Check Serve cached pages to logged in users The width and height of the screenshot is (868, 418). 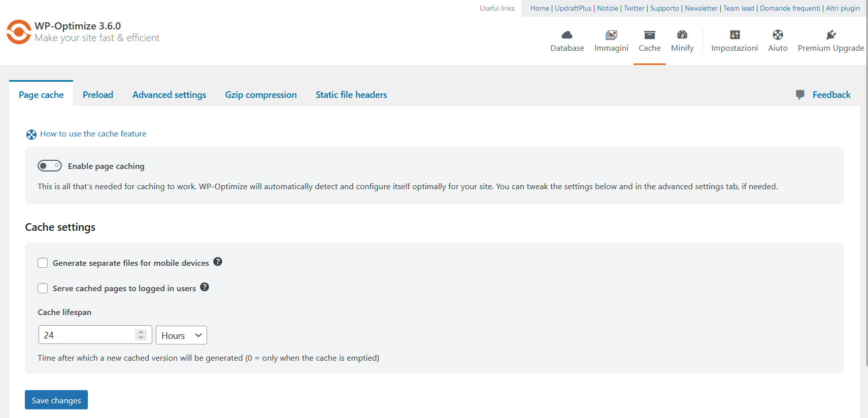[x=43, y=288]
